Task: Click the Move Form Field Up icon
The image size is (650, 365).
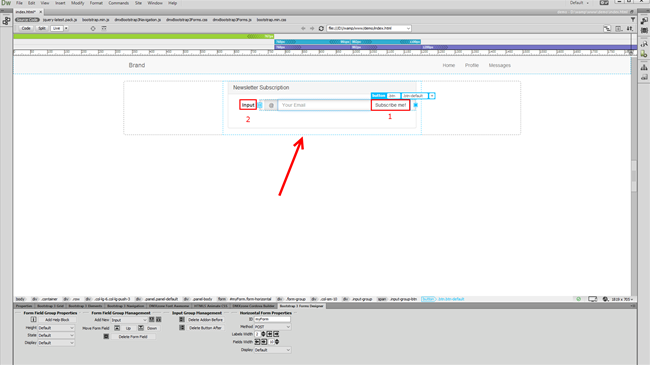Action: 117,328
